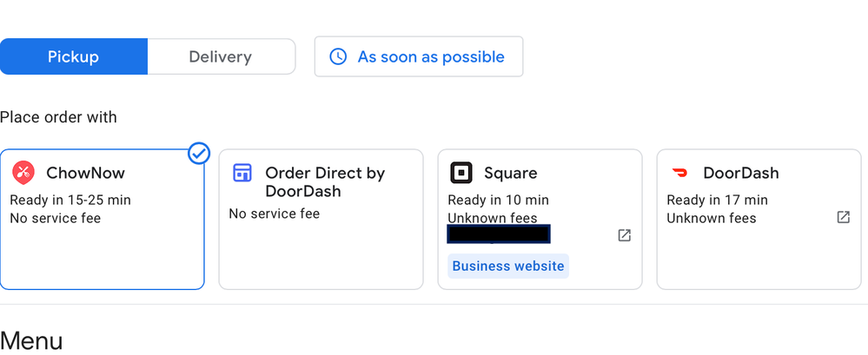The width and height of the screenshot is (868, 355).
Task: Click the blue checkmark on ChowNow card
Action: click(199, 154)
